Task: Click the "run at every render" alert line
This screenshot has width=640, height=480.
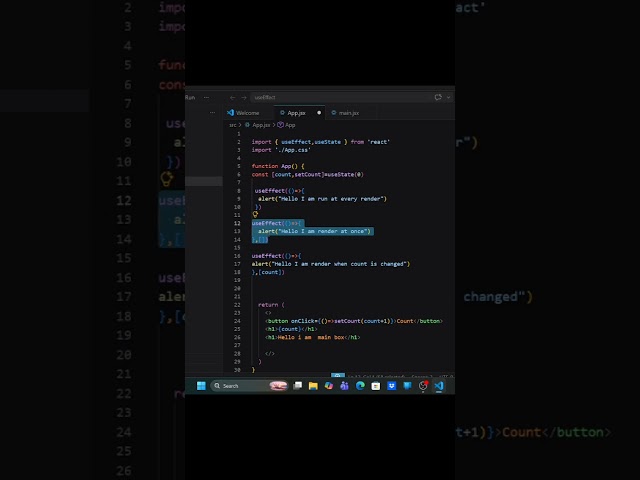Action: [x=322, y=199]
